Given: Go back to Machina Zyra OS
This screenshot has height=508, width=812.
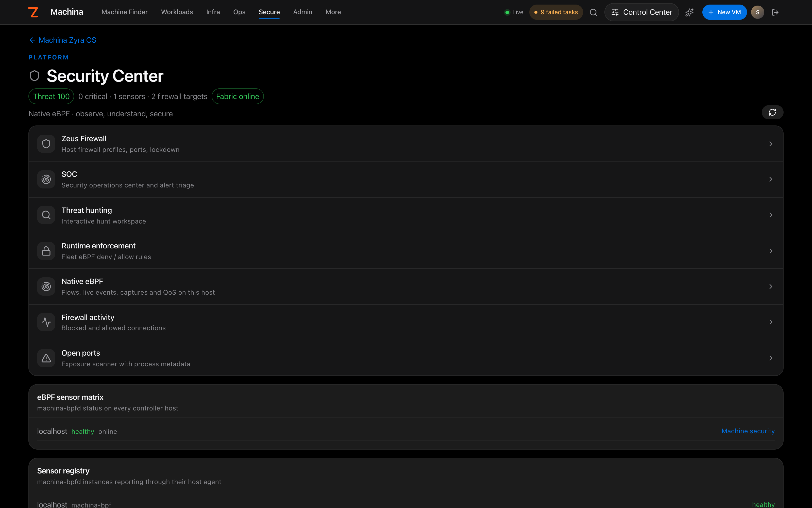Looking at the screenshot, I should [63, 40].
